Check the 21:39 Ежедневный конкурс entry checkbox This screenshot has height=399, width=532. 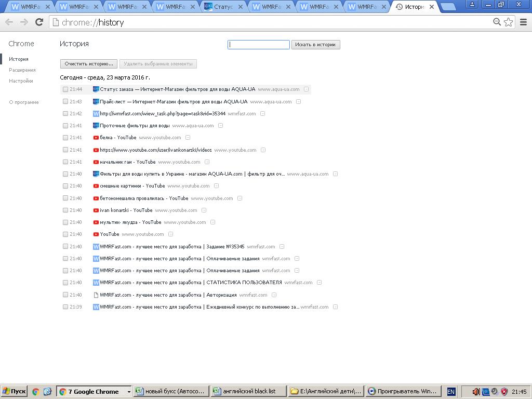tap(65, 307)
